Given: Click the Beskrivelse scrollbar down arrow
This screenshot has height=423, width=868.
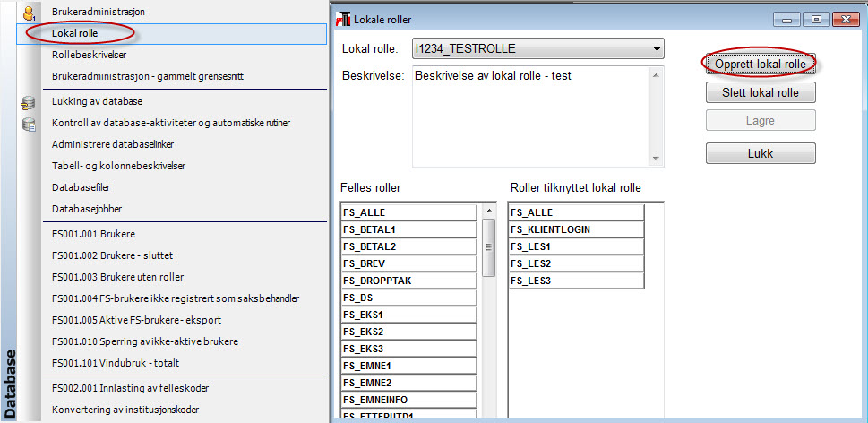Looking at the screenshot, I should [657, 159].
